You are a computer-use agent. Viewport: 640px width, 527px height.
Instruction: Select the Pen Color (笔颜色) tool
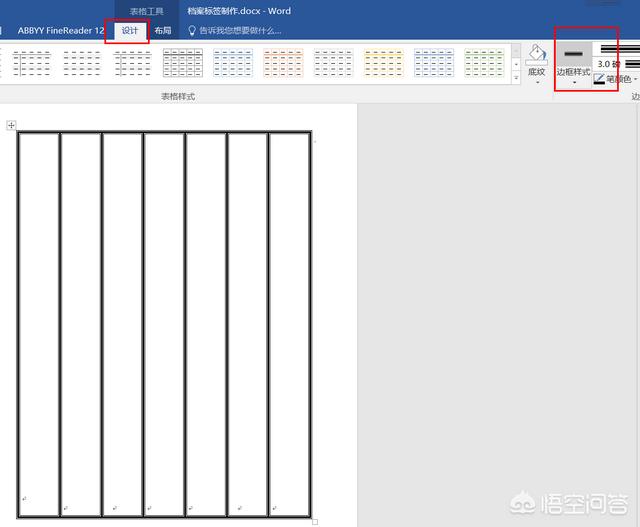(x=613, y=79)
